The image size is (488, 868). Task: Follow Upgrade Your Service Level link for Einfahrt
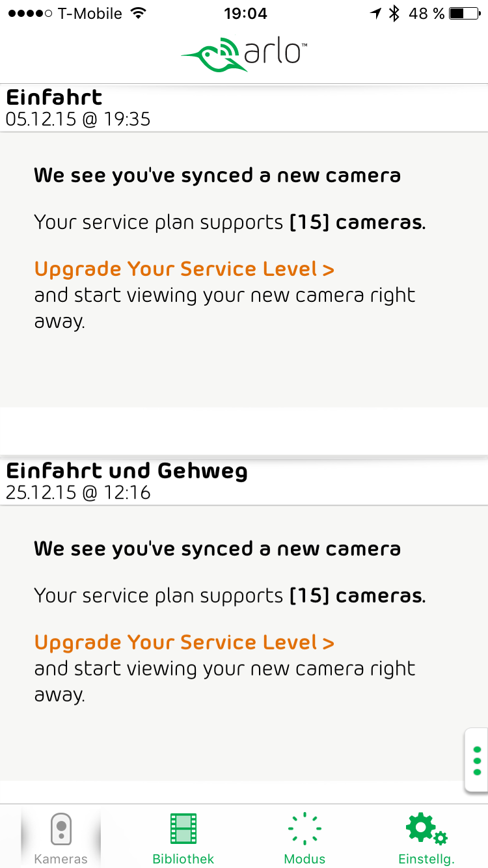[x=184, y=269]
